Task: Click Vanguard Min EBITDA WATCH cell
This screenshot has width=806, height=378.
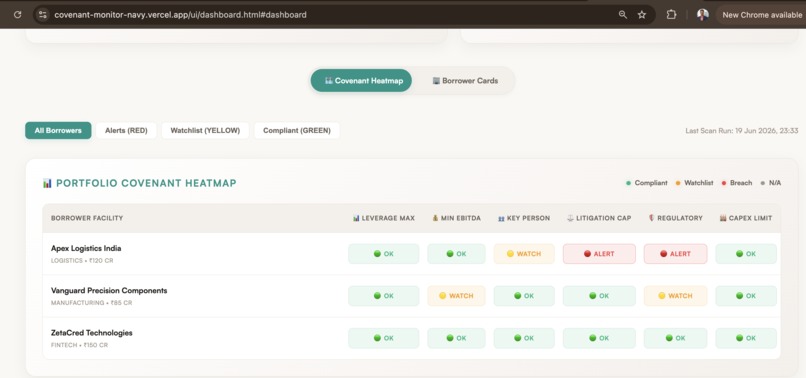Action: pyautogui.click(x=456, y=296)
